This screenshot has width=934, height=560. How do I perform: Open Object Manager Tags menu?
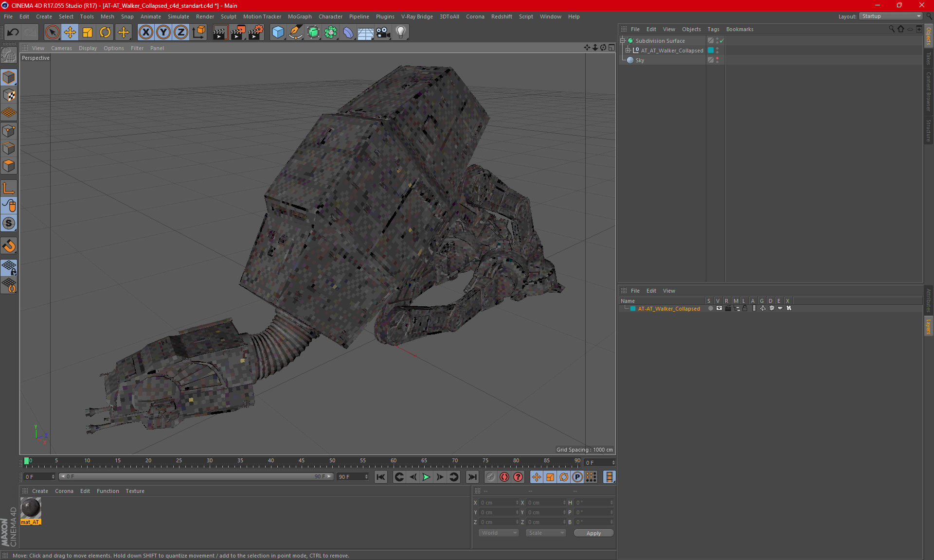click(713, 29)
